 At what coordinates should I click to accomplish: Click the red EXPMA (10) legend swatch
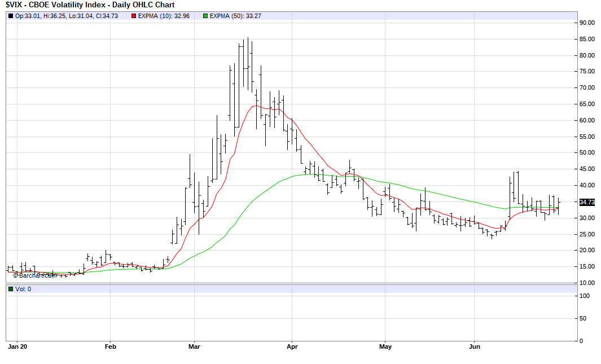click(x=133, y=16)
